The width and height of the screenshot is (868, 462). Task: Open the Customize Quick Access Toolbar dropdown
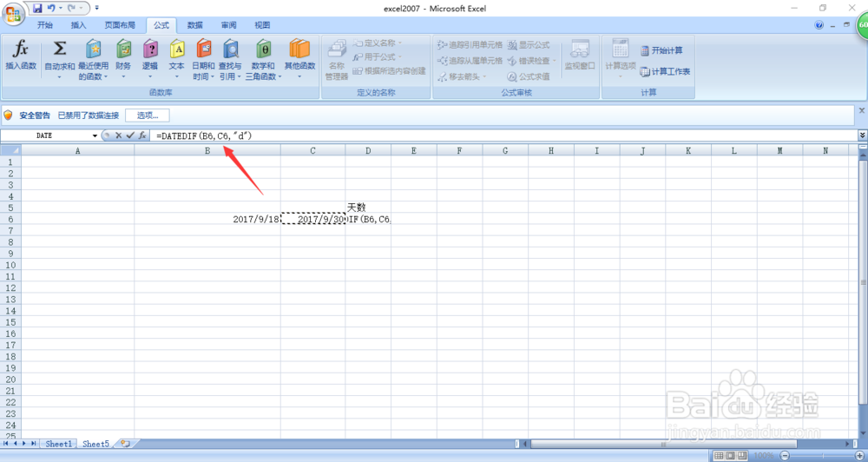coord(97,9)
